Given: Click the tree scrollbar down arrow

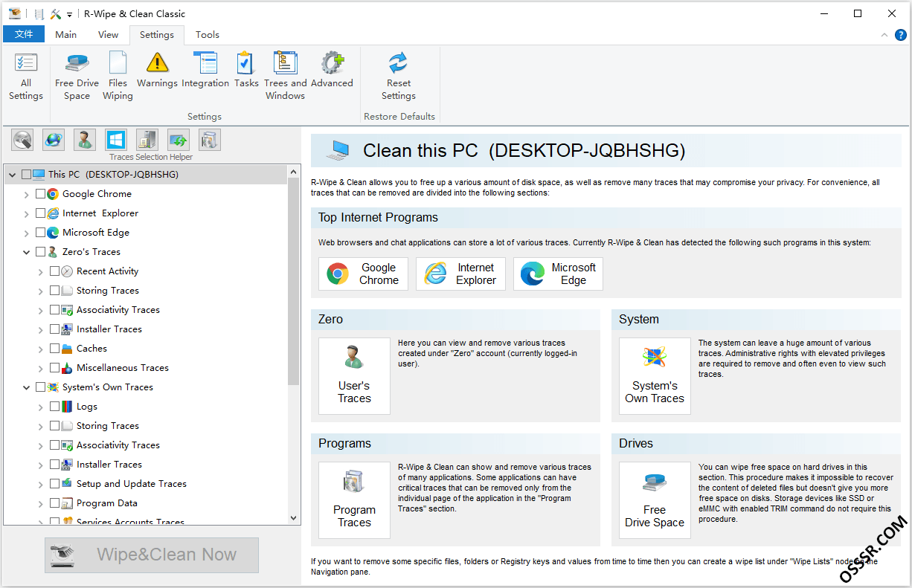Looking at the screenshot, I should pos(293,518).
